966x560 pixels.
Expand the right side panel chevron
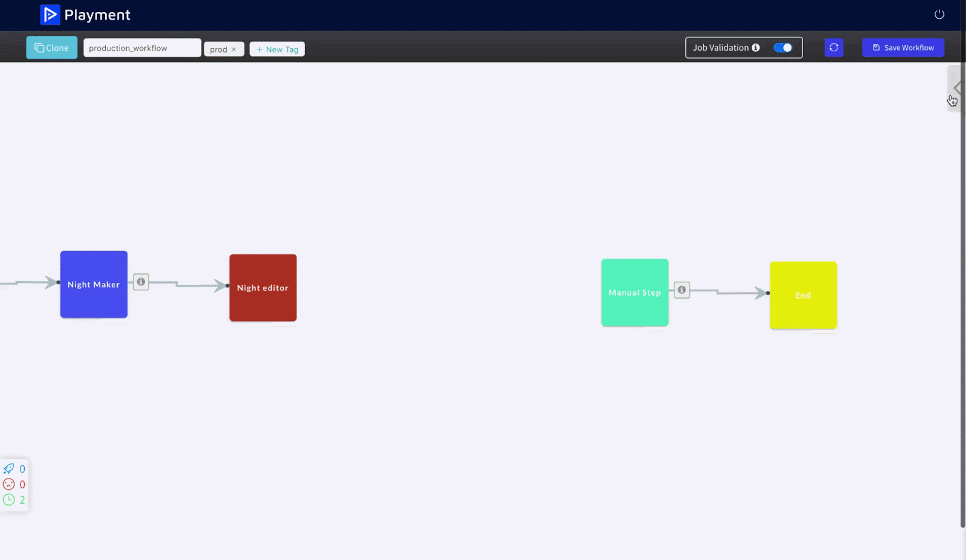click(956, 88)
